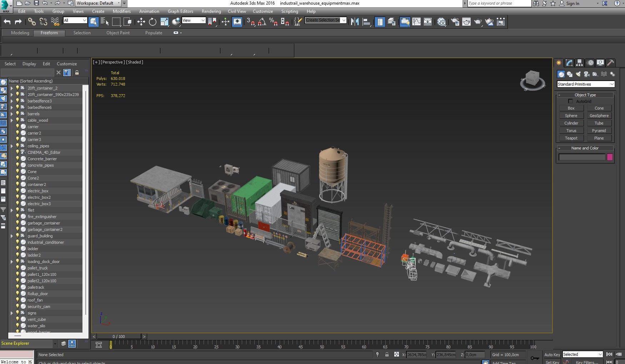The width and height of the screenshot is (625, 364).
Task: Open the Graph Editors menu
Action: 180,11
